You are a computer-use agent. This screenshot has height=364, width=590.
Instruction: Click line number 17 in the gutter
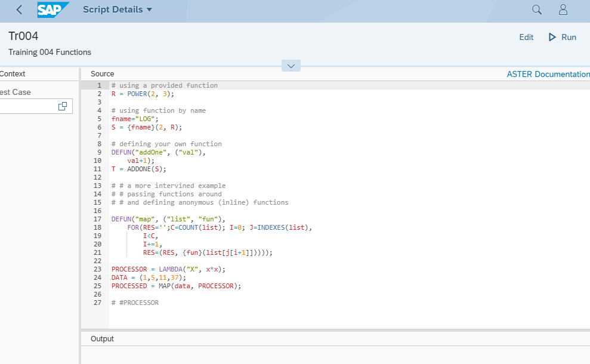98,219
